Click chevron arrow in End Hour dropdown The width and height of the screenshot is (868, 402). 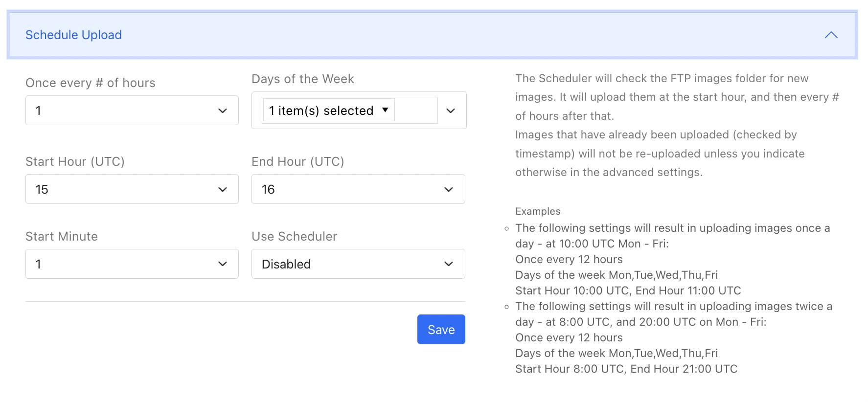pos(449,189)
